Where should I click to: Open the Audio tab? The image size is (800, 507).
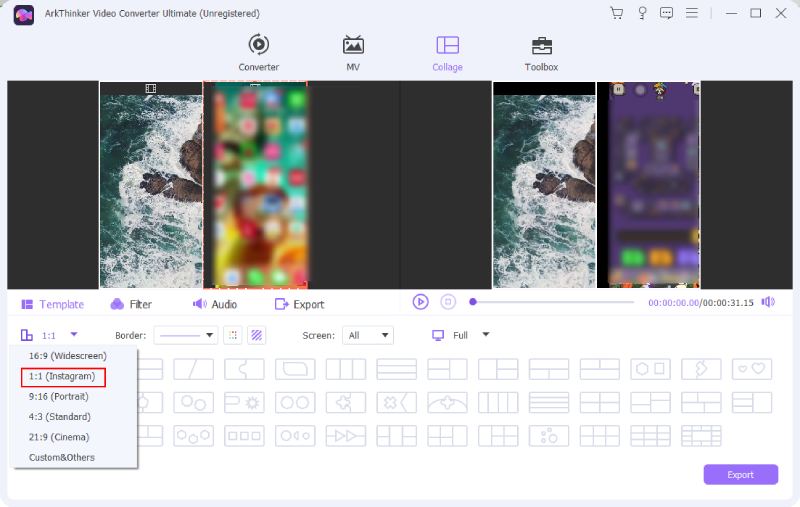point(215,305)
